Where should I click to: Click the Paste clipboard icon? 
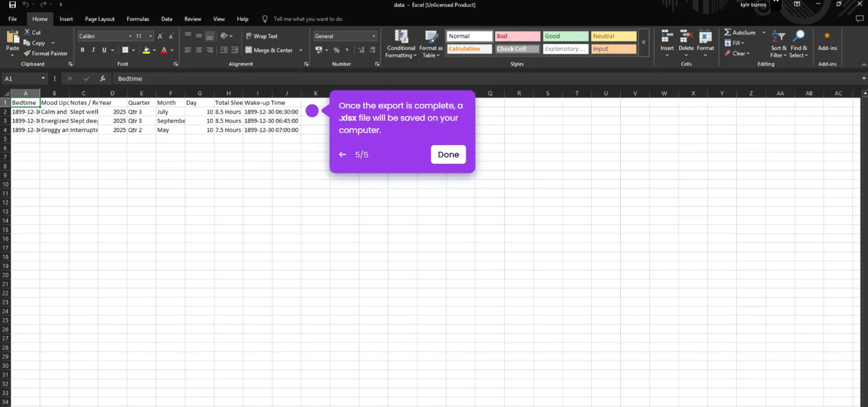(x=12, y=38)
